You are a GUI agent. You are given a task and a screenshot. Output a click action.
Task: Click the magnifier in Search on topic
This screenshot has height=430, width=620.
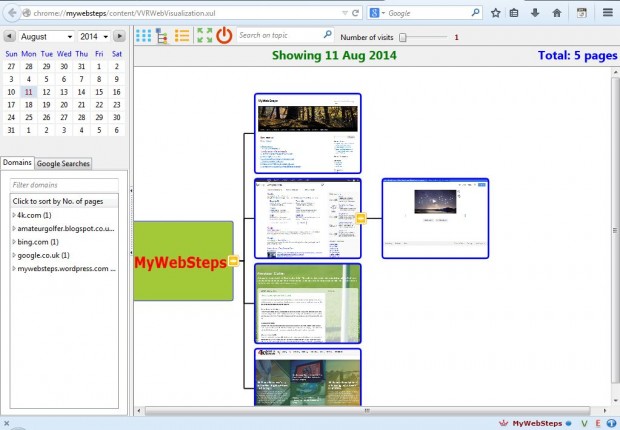tap(327, 34)
